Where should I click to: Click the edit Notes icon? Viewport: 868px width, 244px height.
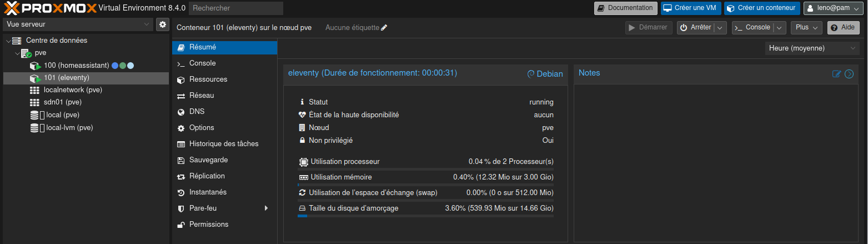(836, 74)
